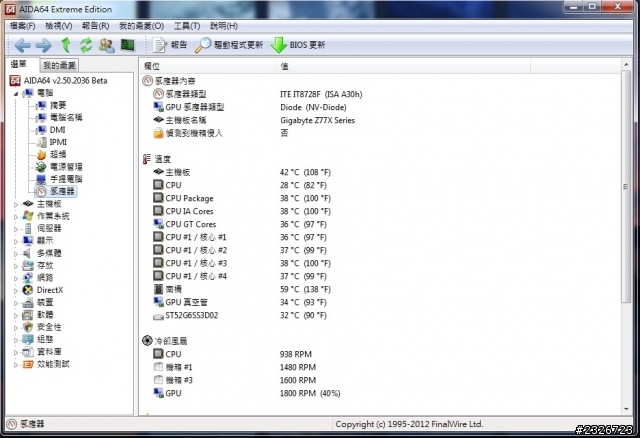This screenshot has height=438, width=640.
Task: Click the 安全性 shield icon in tree
Action: coord(28,327)
